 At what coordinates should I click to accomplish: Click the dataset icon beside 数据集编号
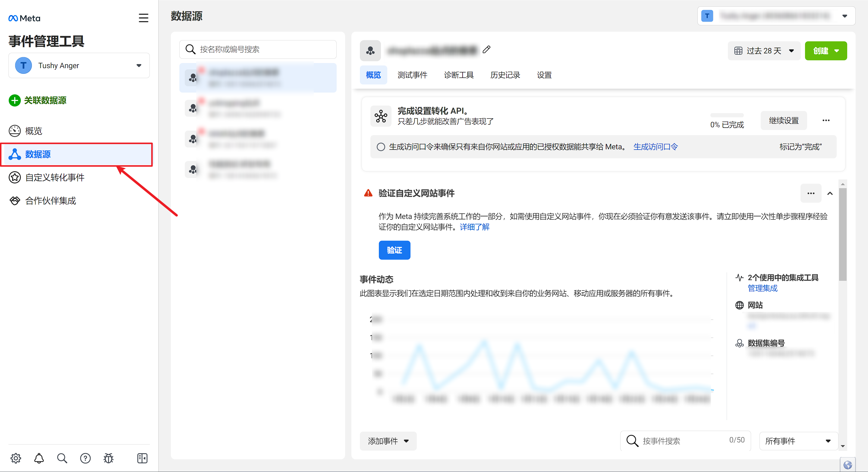click(x=739, y=343)
